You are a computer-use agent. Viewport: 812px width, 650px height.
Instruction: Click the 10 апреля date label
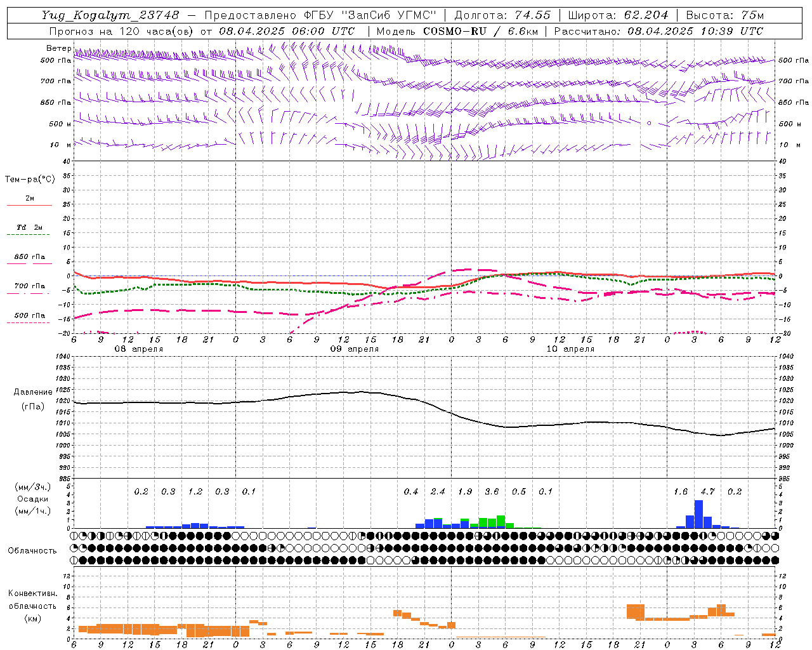pos(570,349)
